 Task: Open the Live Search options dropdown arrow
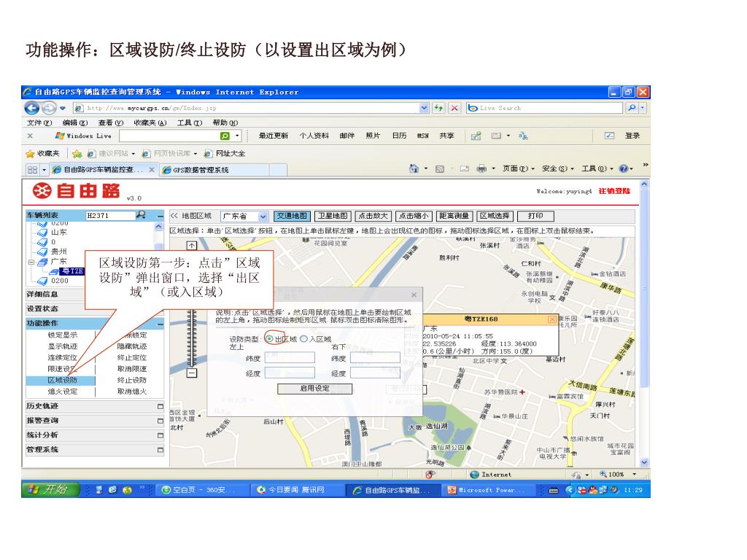coord(642,108)
